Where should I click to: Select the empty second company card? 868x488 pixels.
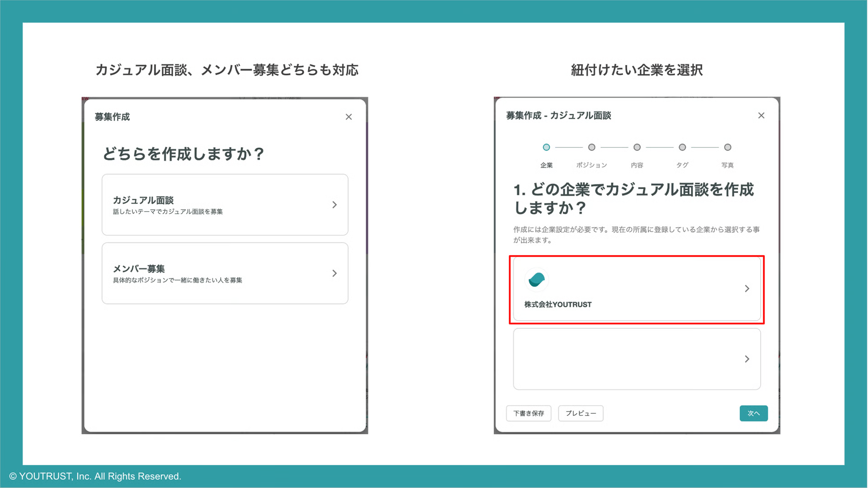(x=637, y=359)
